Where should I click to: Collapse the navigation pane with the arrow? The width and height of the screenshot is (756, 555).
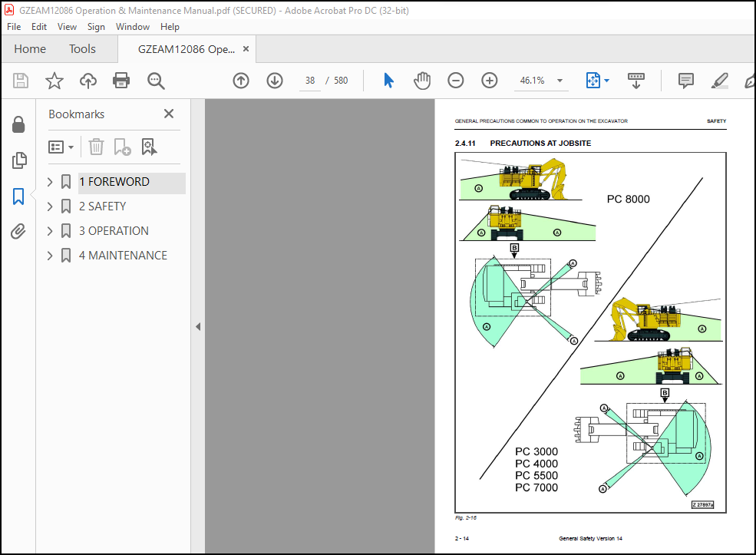[x=198, y=326]
